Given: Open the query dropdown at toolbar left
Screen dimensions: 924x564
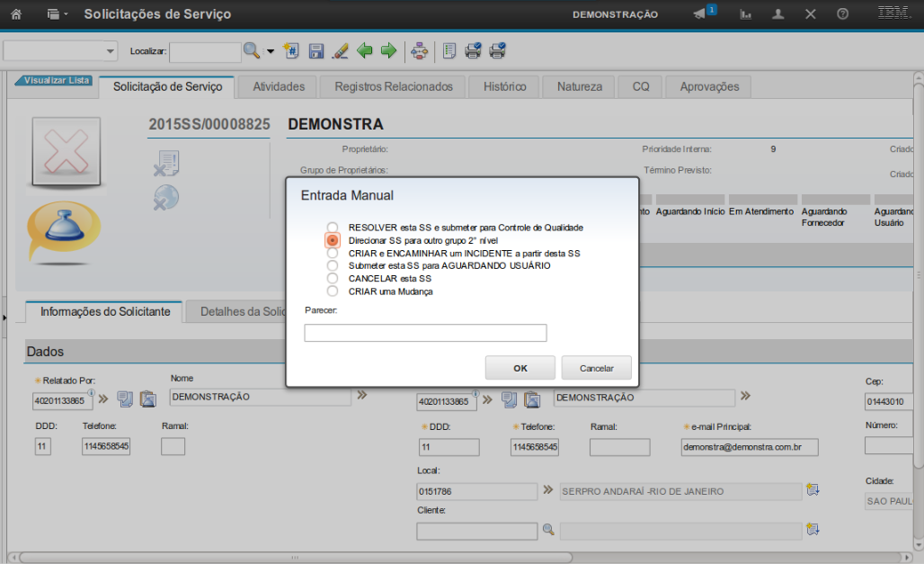Looking at the screenshot, I should 61,51.
